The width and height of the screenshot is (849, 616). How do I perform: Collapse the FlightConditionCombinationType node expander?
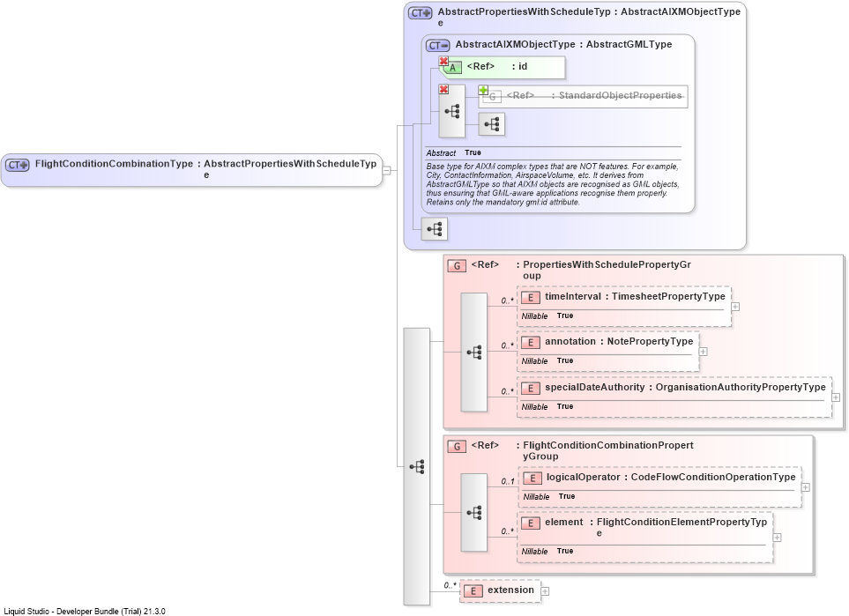(x=387, y=170)
